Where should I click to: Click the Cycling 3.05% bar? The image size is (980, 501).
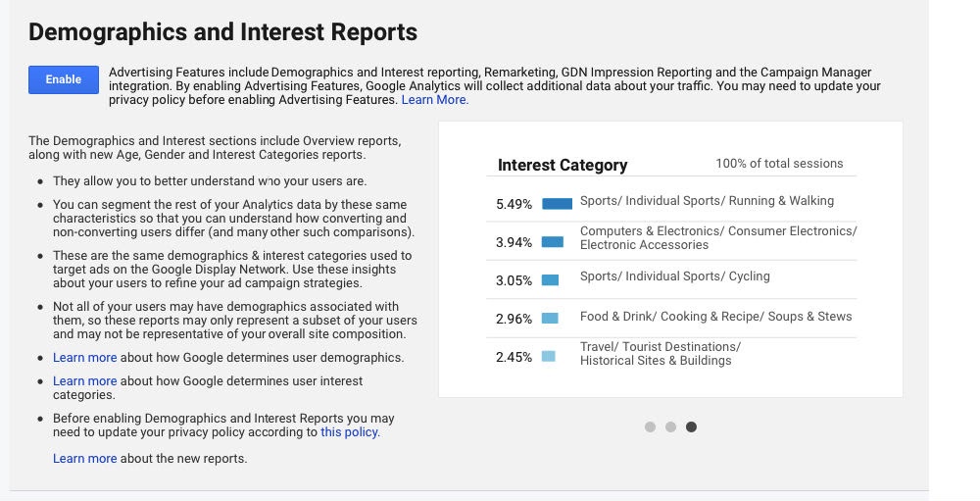click(x=550, y=280)
